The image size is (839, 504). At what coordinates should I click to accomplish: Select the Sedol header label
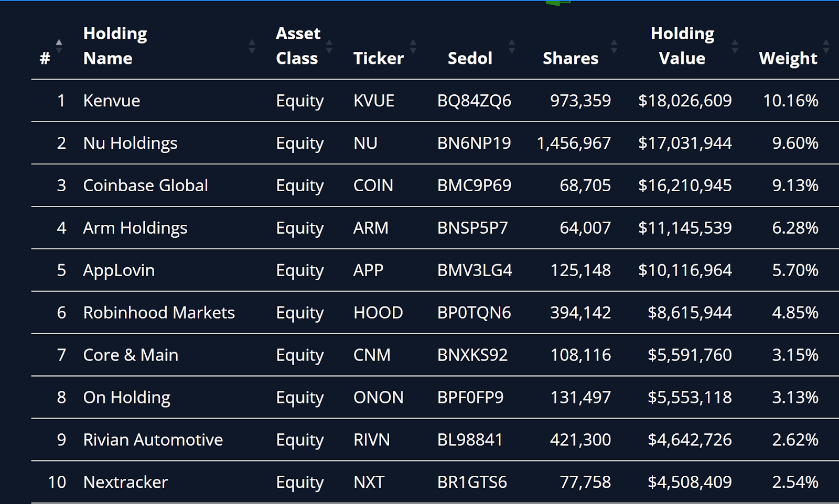(470, 58)
